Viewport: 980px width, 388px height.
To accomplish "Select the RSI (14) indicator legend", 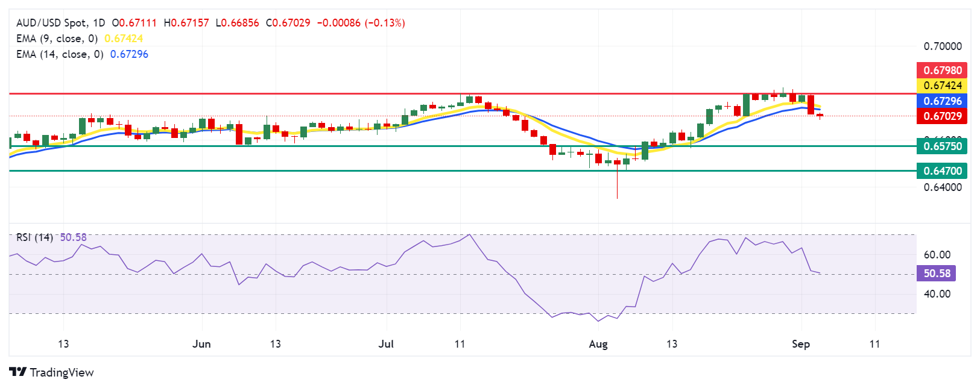I will pyautogui.click(x=34, y=237).
